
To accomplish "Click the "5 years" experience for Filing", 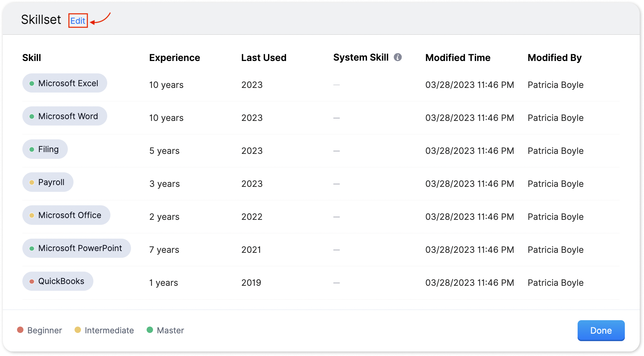I will pos(164,151).
